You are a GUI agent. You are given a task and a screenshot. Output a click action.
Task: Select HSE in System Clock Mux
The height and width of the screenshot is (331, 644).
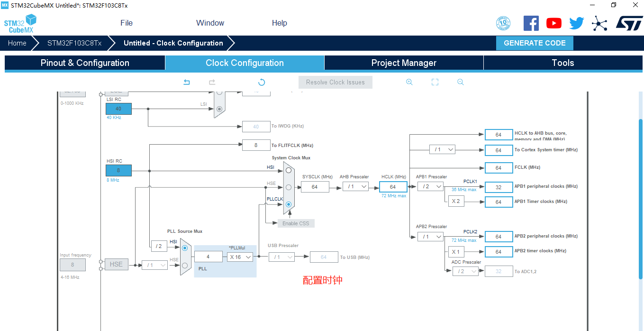288,187
